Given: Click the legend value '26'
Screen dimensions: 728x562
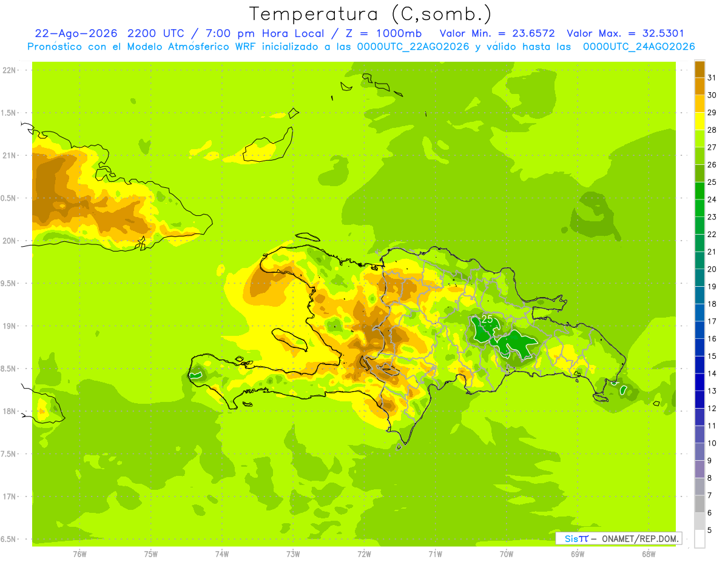Looking at the screenshot, I should (x=712, y=164).
